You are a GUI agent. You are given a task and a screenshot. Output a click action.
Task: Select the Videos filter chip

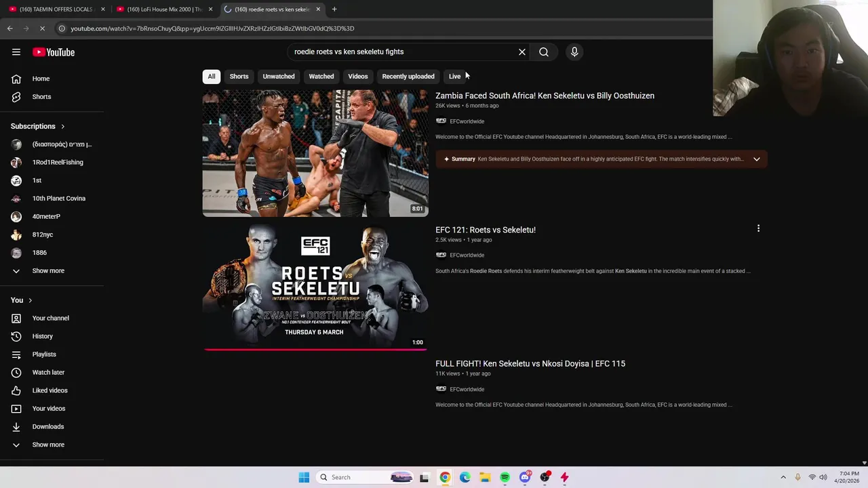point(358,76)
